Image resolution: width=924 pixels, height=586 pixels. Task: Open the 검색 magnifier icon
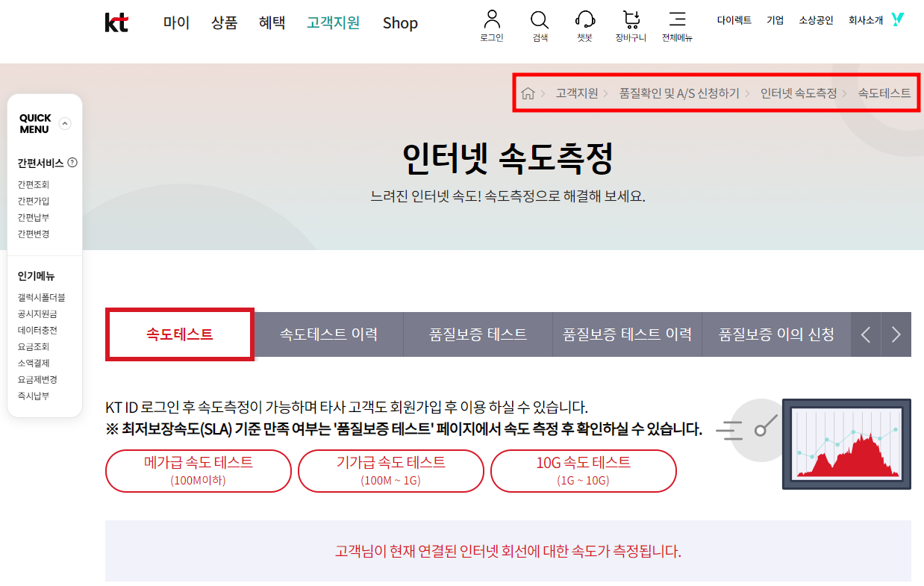(540, 19)
